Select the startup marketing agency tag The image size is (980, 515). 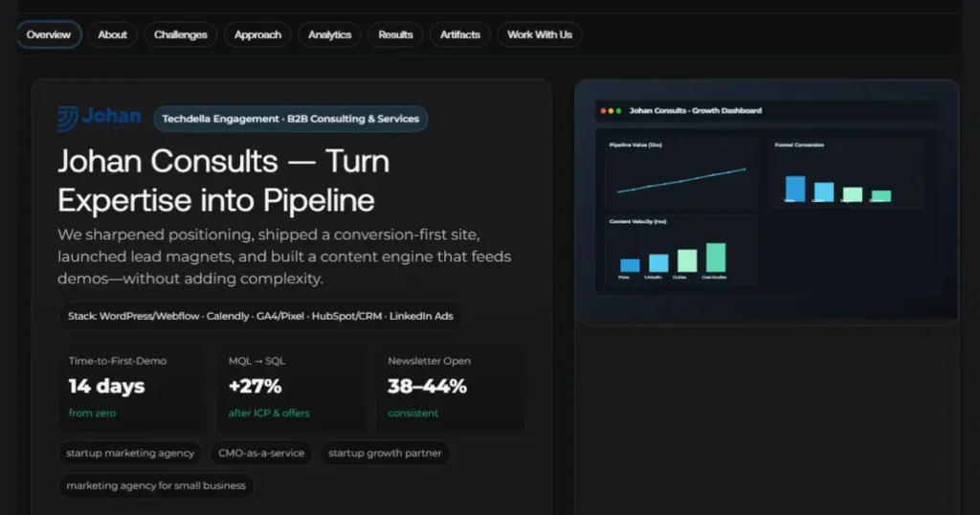(130, 453)
